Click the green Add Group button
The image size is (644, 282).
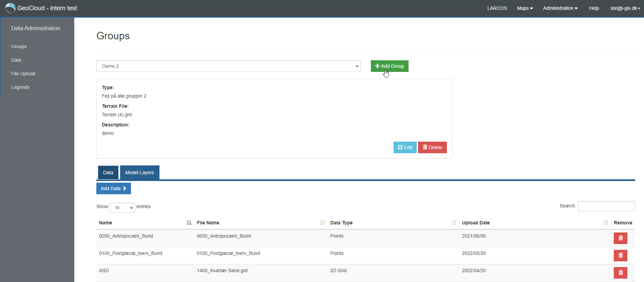pyautogui.click(x=390, y=66)
